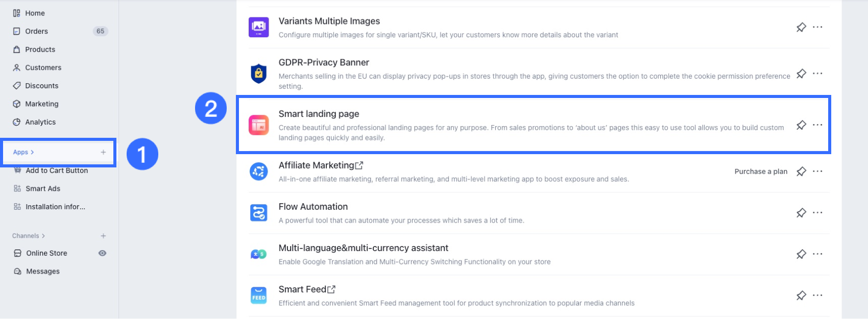Screen dimensions: 868x319
Task: Click the plus icon next to Channels
Action: point(103,236)
